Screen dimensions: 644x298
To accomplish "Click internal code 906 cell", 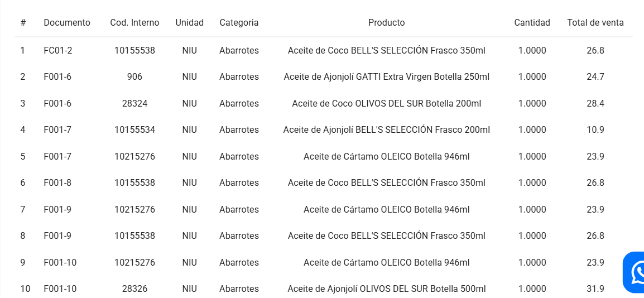I will coord(134,77).
